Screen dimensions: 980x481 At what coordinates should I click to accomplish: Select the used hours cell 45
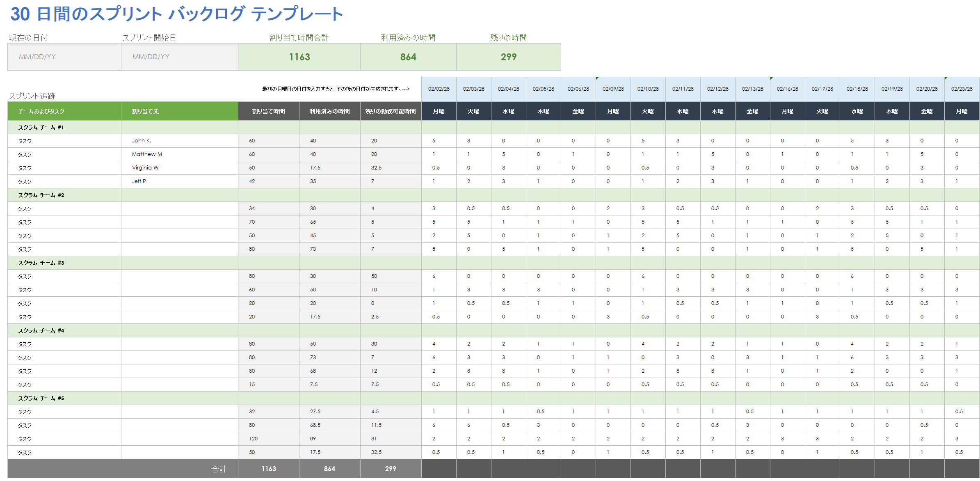tap(330, 236)
